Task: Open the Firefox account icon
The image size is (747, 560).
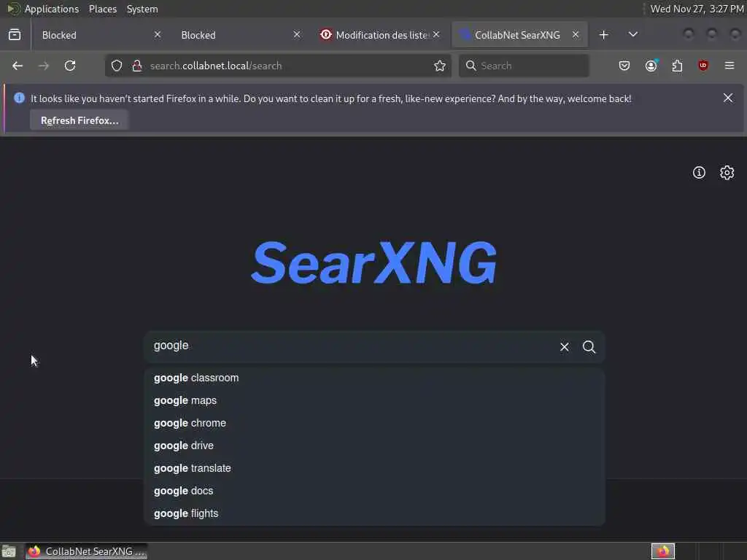Action: [651, 66]
